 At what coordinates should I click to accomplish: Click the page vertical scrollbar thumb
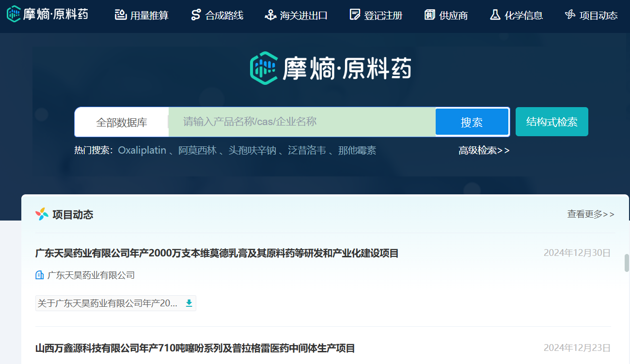(x=627, y=262)
